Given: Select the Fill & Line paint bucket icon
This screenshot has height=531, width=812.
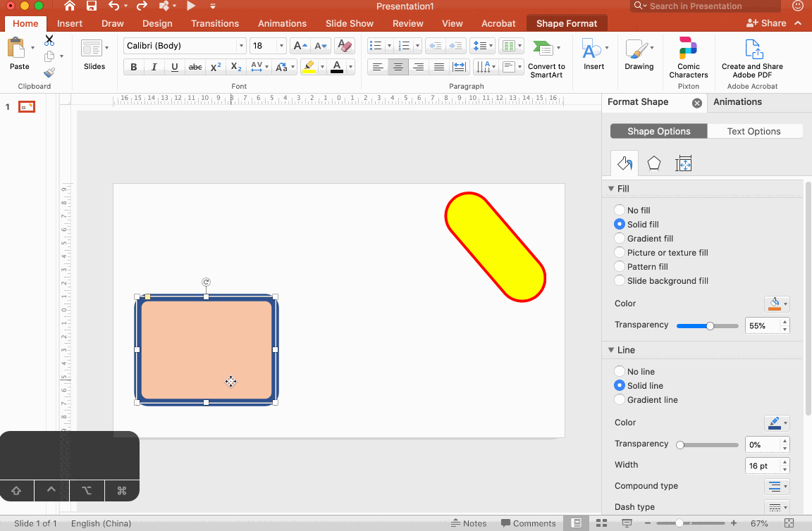Looking at the screenshot, I should 624,164.
